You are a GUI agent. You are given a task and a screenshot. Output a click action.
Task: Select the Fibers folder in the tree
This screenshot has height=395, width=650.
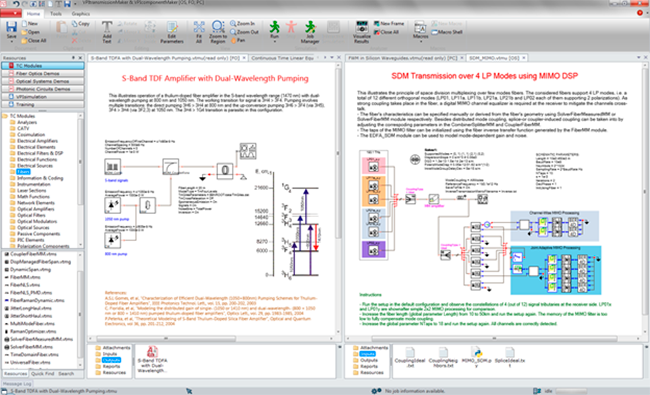(x=23, y=172)
